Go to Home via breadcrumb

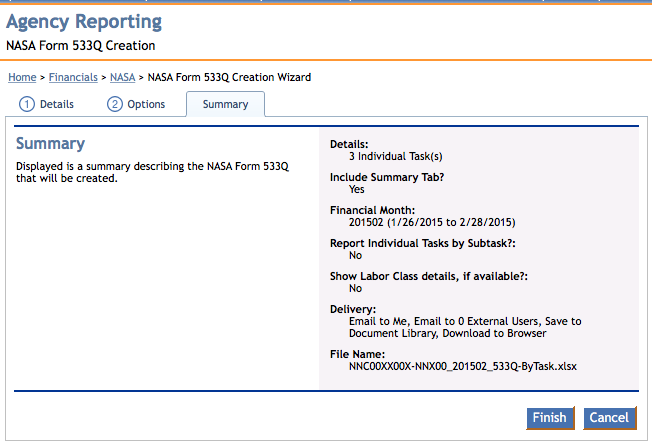point(22,77)
